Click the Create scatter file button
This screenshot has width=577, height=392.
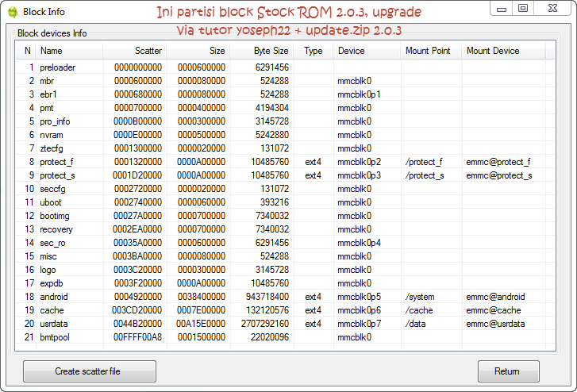point(90,371)
